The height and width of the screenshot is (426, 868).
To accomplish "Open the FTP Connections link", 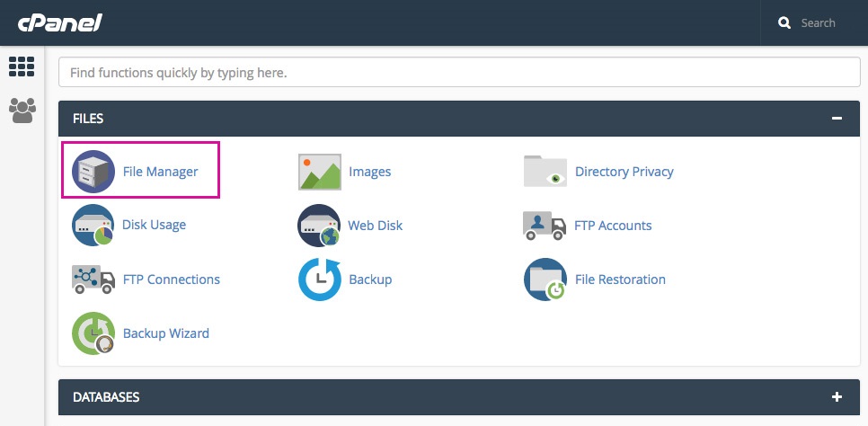I will tap(172, 280).
